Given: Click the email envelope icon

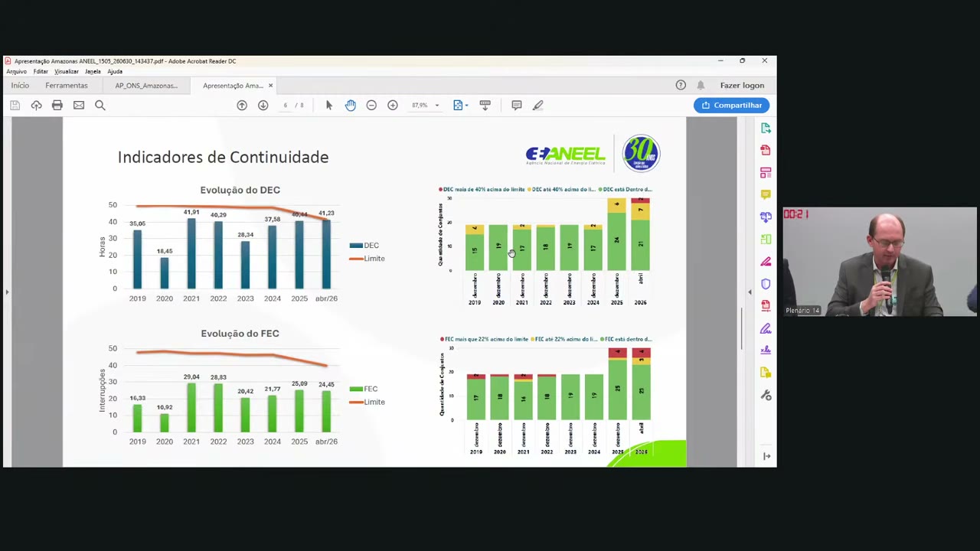Looking at the screenshot, I should pyautogui.click(x=79, y=105).
